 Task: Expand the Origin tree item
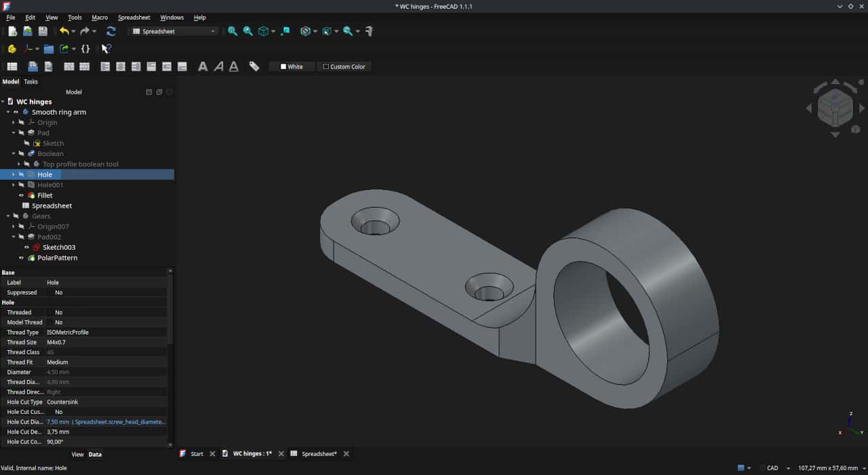click(14, 123)
